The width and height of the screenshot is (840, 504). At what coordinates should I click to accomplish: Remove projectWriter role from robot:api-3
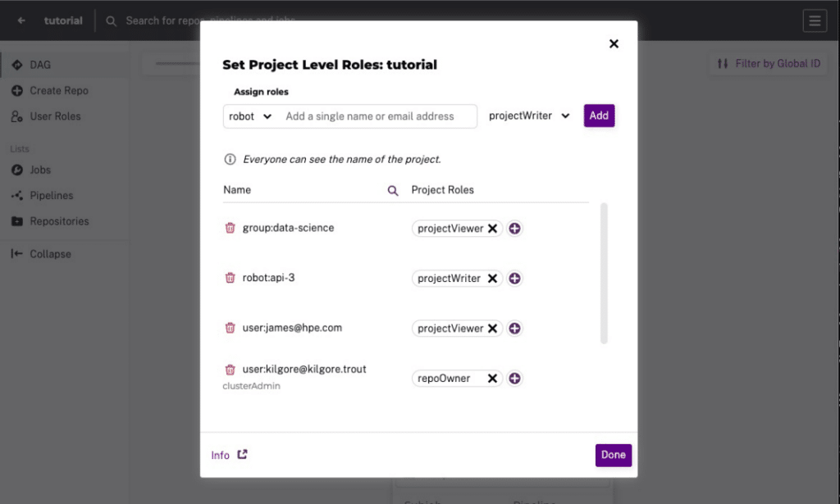(x=492, y=278)
